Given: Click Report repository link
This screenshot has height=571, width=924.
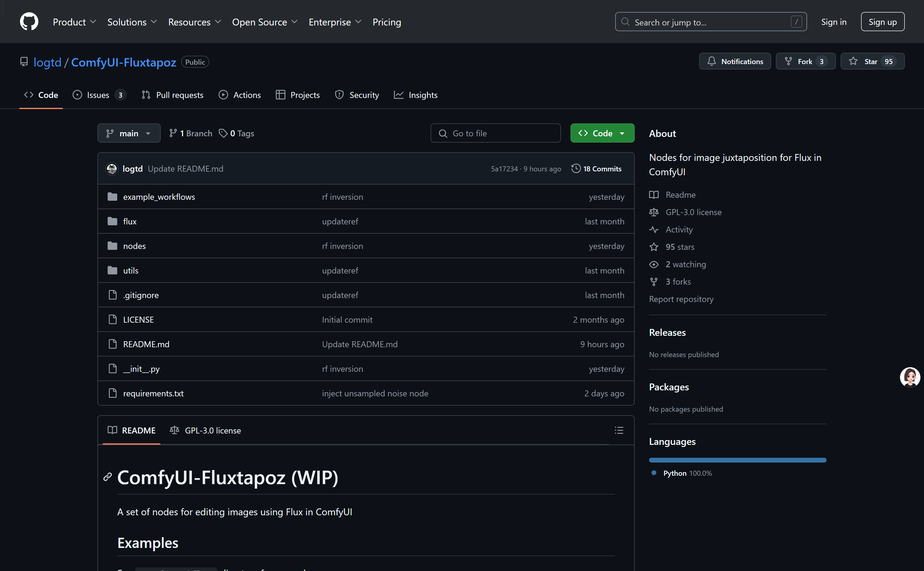Looking at the screenshot, I should point(681,299).
